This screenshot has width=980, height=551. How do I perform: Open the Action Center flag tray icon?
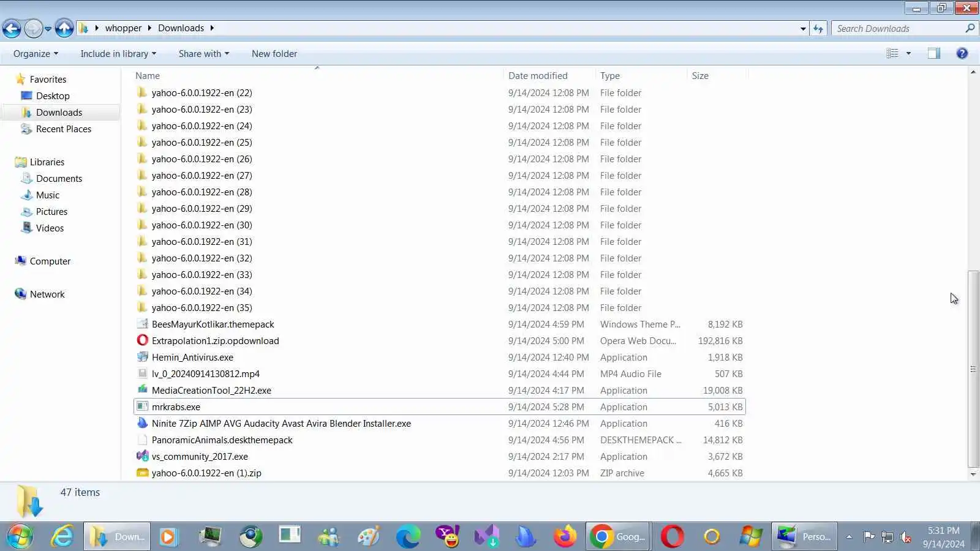(x=869, y=537)
